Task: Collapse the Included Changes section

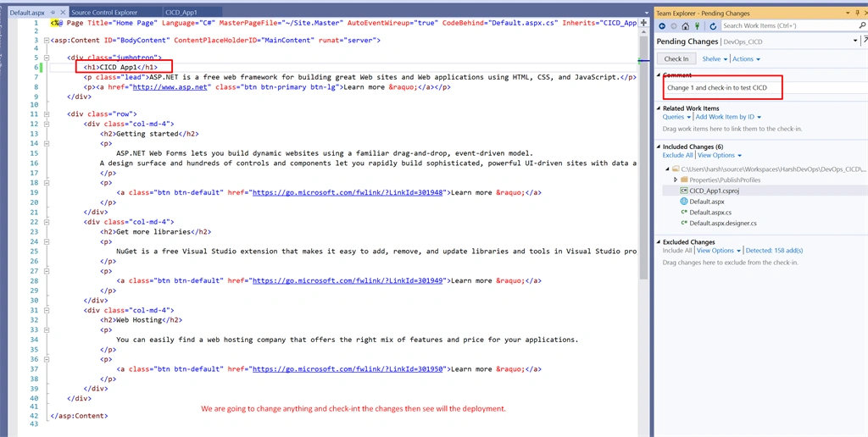Action: coord(659,147)
